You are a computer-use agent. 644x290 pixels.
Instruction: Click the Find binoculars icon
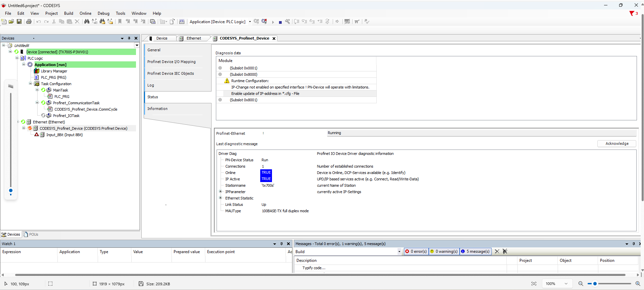[87, 21]
